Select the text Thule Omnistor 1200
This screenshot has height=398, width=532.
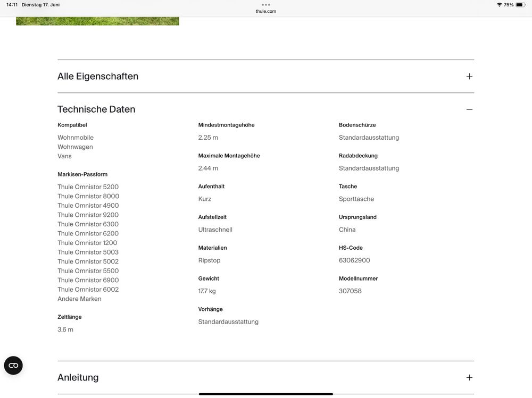(x=87, y=243)
